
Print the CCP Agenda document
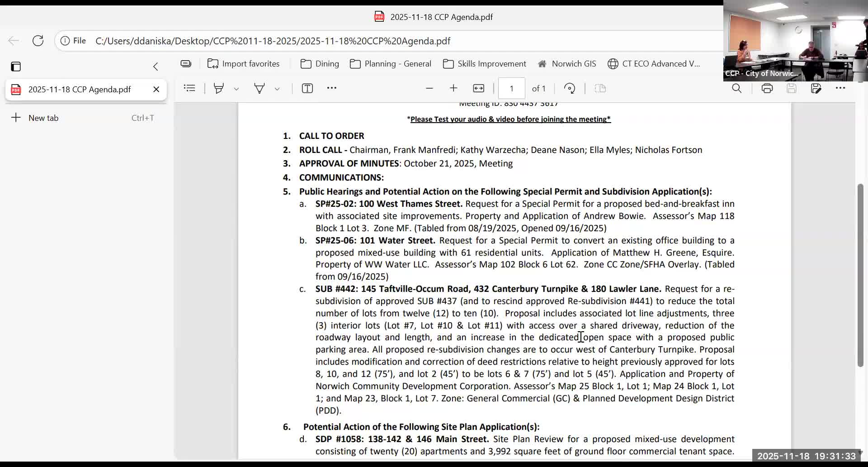[x=767, y=88]
